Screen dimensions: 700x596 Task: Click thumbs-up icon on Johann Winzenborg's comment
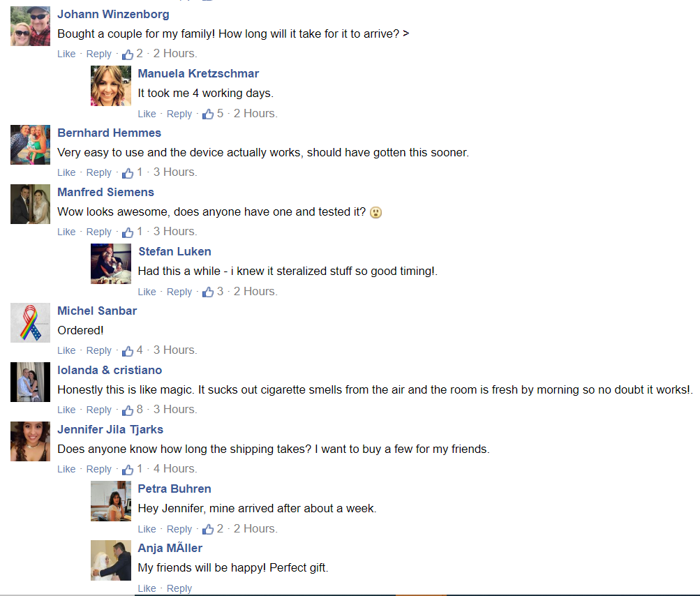tap(128, 54)
